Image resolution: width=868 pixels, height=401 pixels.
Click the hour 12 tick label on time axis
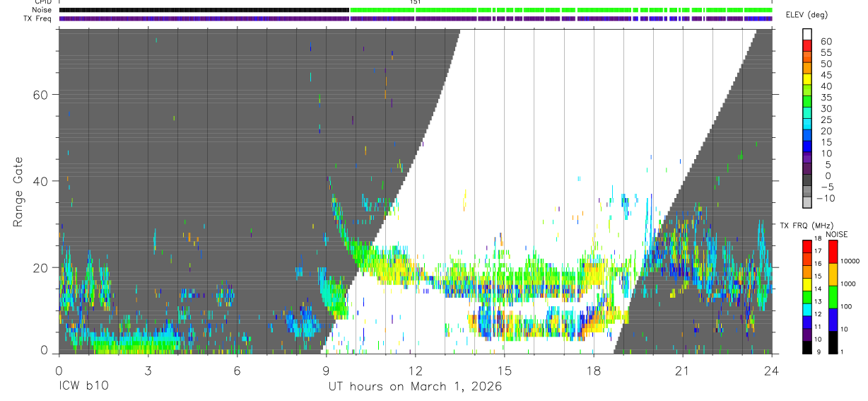point(415,370)
